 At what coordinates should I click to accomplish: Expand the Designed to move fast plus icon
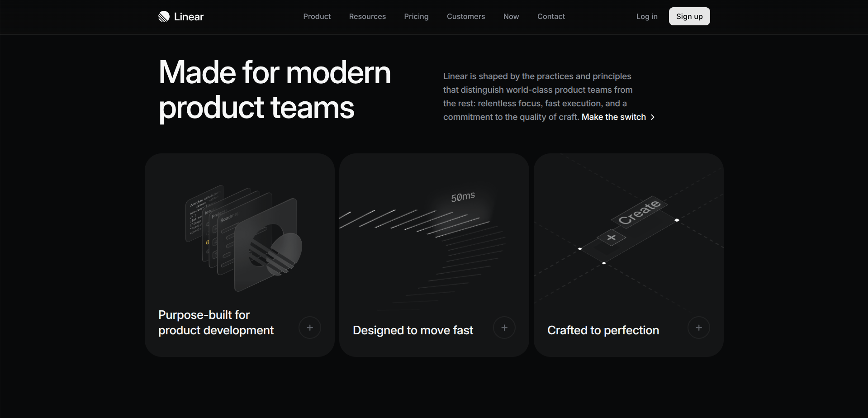(504, 328)
